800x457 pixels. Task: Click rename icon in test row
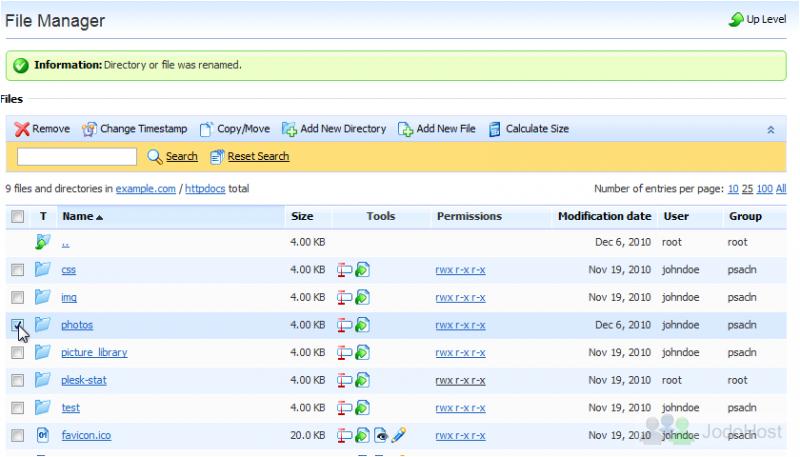coord(344,408)
